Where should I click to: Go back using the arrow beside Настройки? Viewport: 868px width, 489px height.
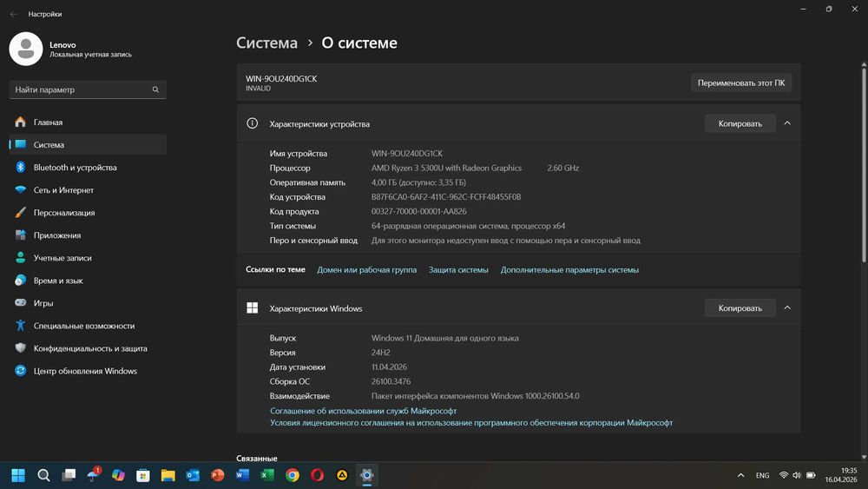click(x=13, y=15)
